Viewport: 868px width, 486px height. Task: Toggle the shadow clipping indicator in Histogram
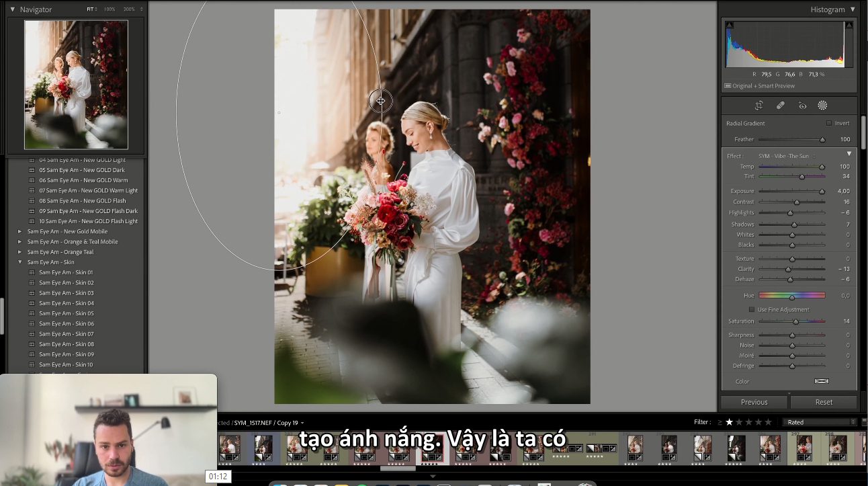730,26
